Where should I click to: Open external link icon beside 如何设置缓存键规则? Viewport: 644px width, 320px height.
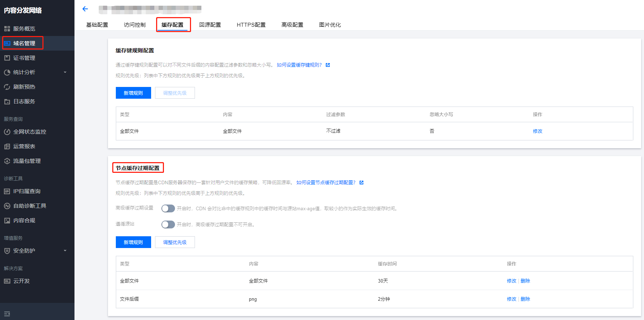pos(328,65)
